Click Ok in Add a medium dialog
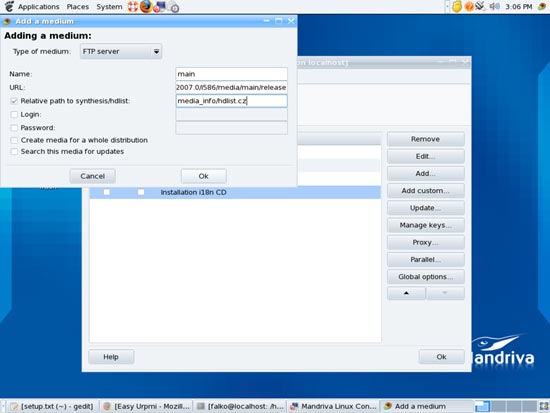The width and height of the screenshot is (550, 413). pos(204,176)
